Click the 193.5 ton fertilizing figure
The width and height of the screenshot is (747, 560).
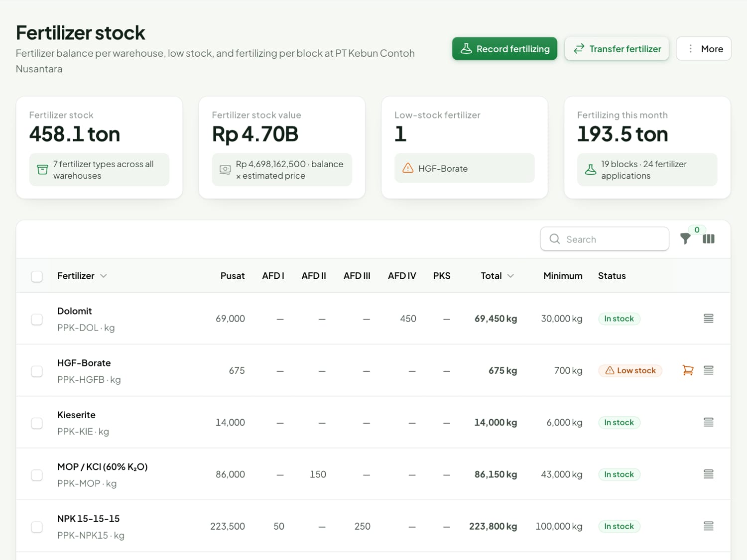pos(622,134)
